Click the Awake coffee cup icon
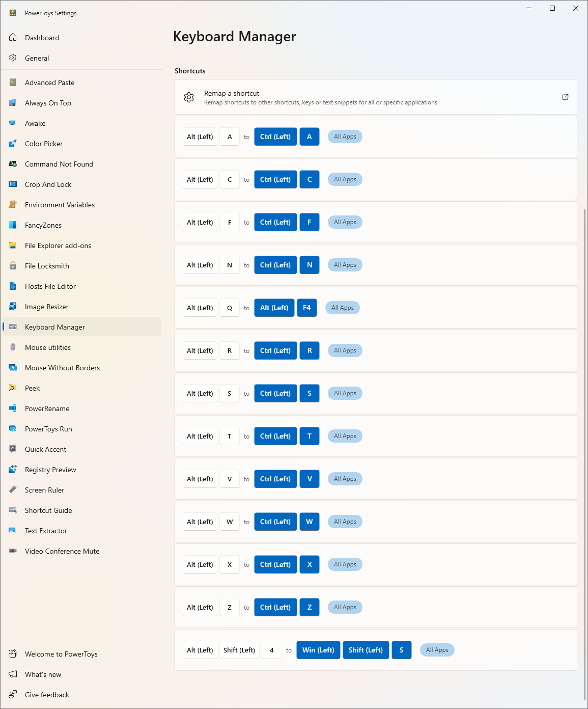 [13, 123]
